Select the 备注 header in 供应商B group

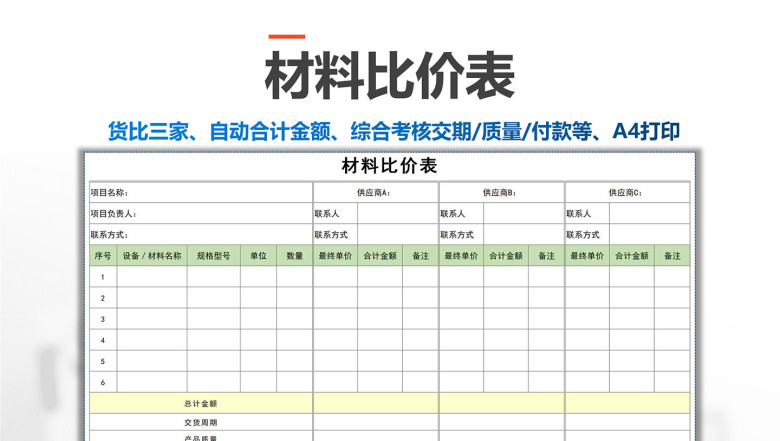click(547, 256)
